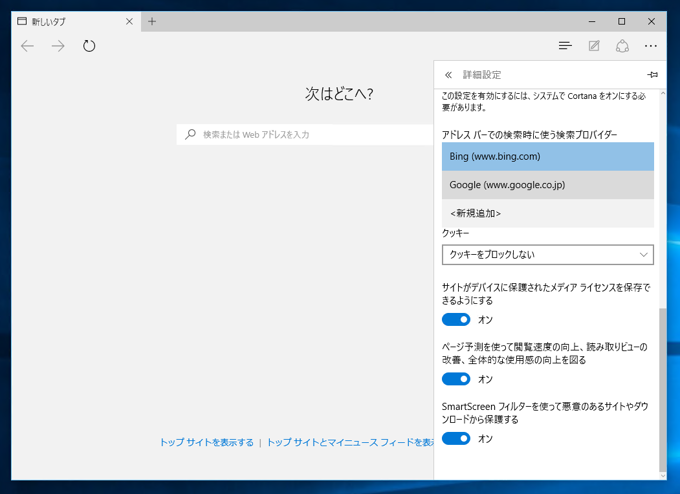The height and width of the screenshot is (494, 680).
Task: Choose Google (www.google.co.jp) search provider
Action: (548, 185)
